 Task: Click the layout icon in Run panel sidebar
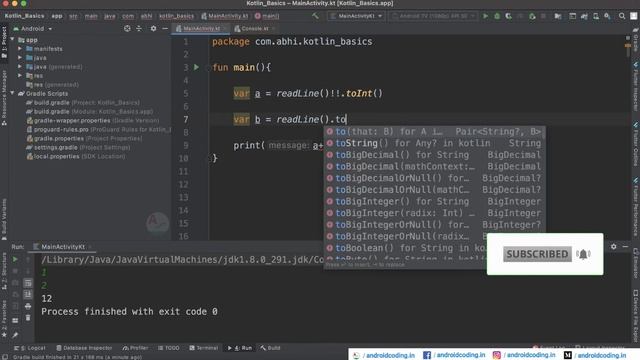(15, 320)
